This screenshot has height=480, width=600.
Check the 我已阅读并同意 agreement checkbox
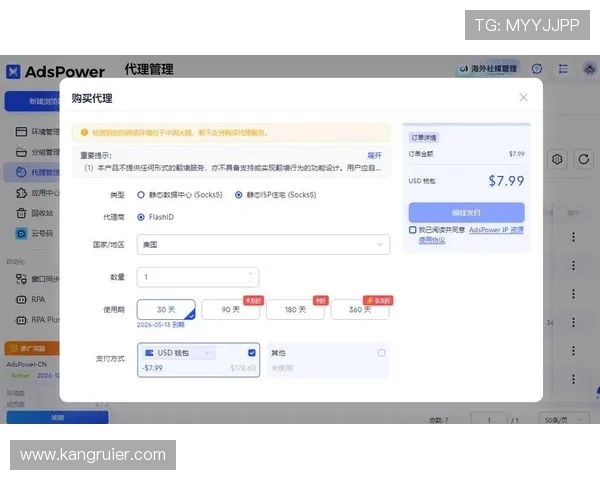pyautogui.click(x=412, y=230)
